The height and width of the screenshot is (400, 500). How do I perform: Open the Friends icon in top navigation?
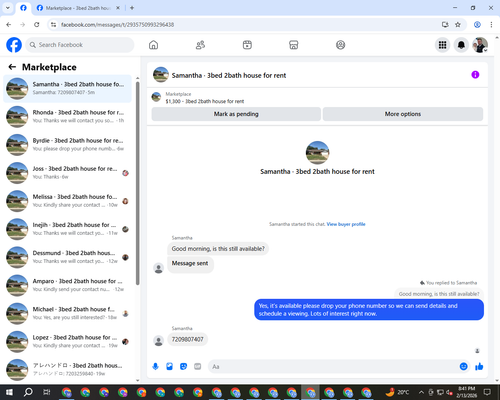coord(200,45)
